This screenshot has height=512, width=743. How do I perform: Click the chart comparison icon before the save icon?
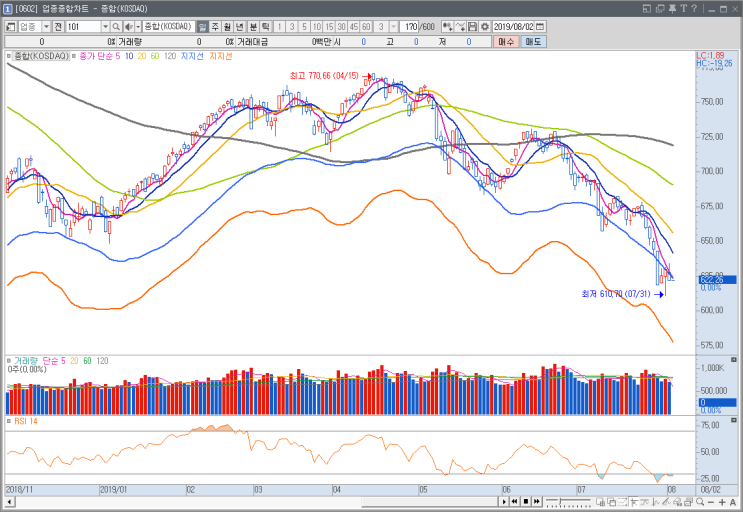click(460, 27)
